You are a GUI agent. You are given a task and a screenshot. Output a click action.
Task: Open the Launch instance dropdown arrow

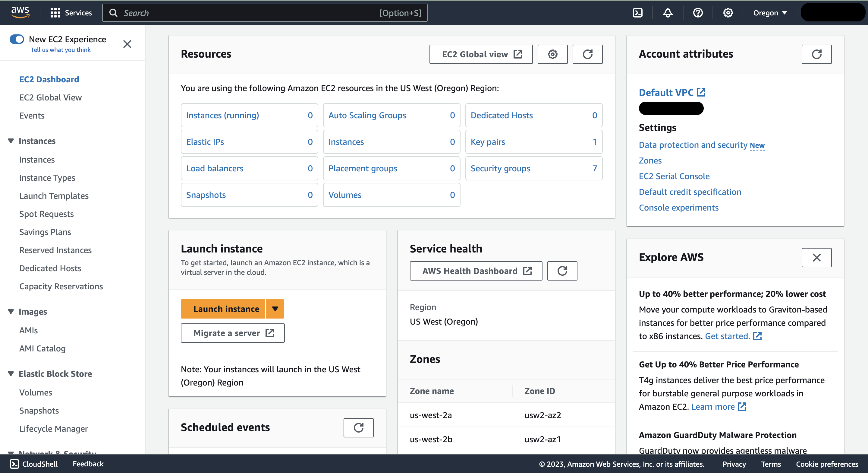point(275,309)
